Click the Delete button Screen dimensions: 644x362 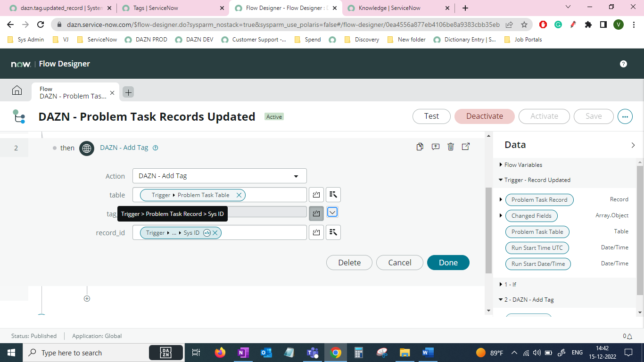[x=349, y=263]
